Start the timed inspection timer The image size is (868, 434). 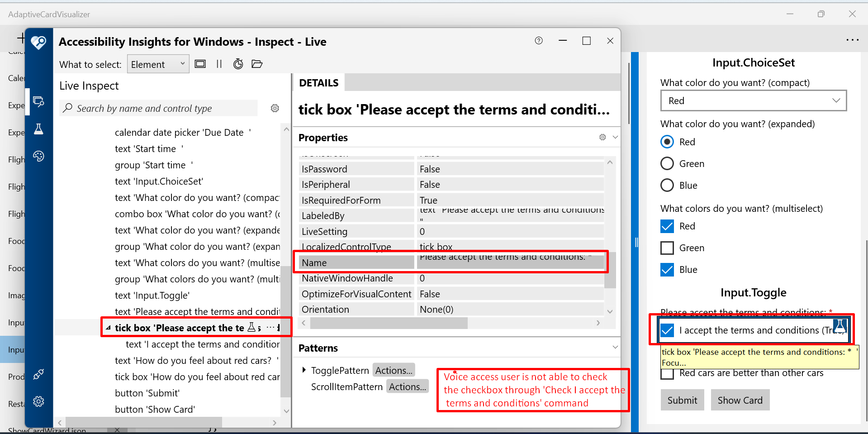click(238, 64)
